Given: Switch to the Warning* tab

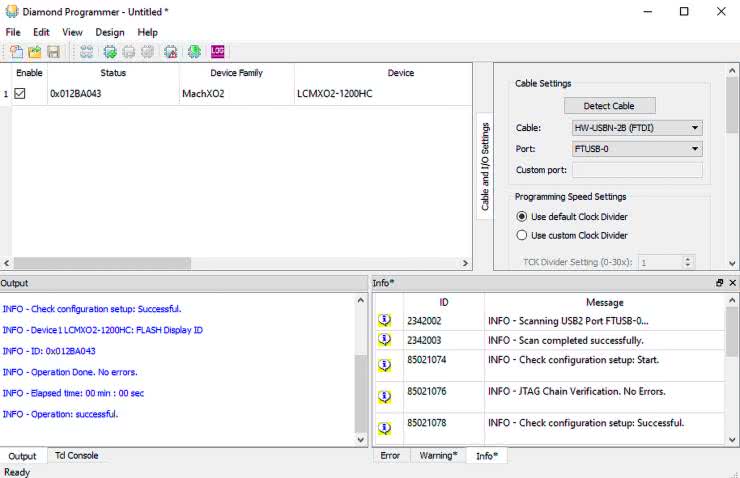Looking at the screenshot, I should (439, 456).
